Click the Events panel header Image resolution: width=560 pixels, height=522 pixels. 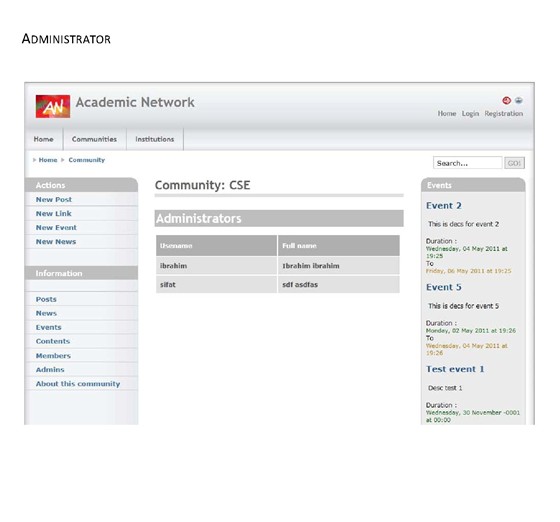[x=473, y=185]
